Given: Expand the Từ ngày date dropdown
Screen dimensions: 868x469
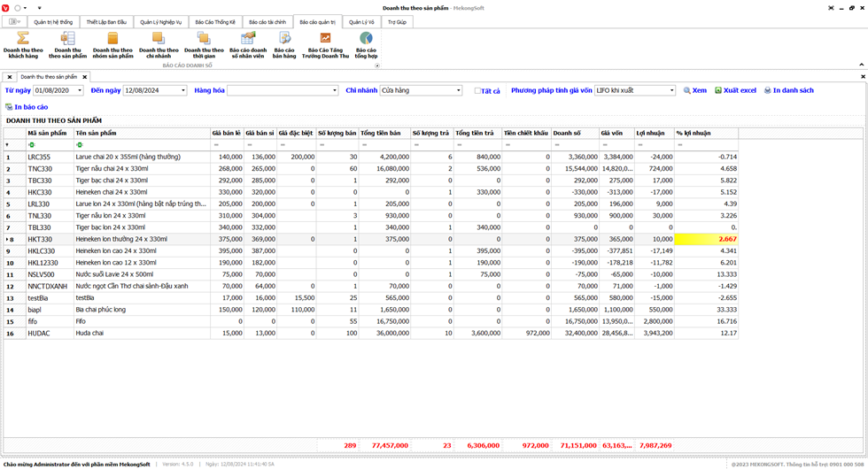Looking at the screenshot, I should coord(79,90).
